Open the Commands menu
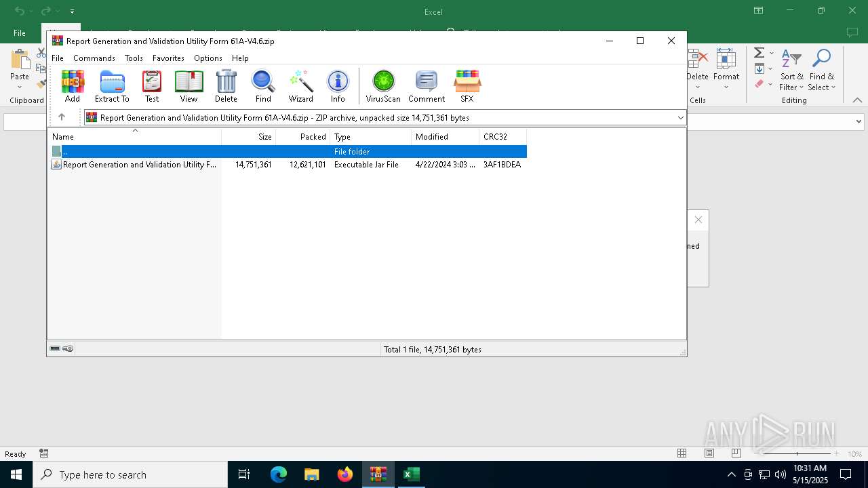 94,58
